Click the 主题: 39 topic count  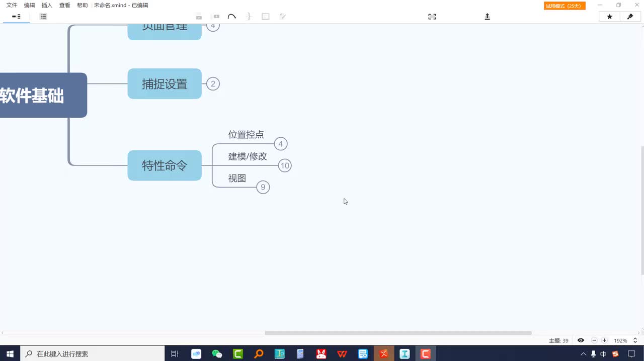tap(558, 340)
